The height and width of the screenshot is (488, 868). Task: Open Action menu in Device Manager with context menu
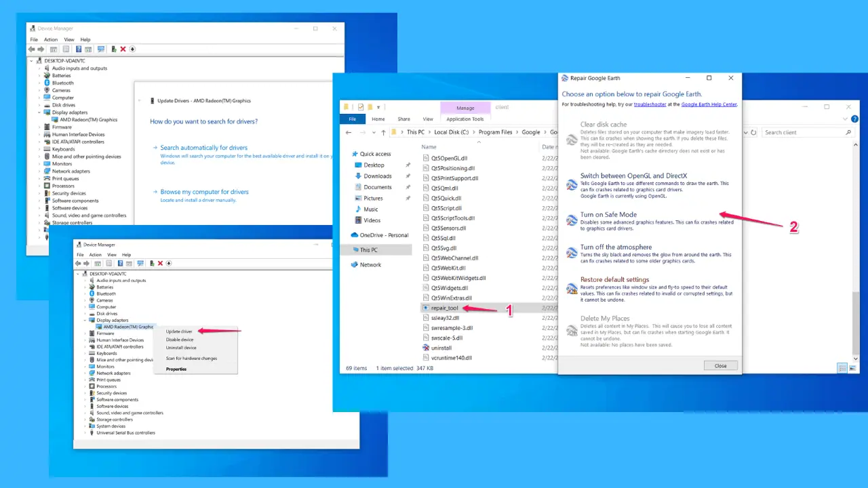(x=96, y=255)
